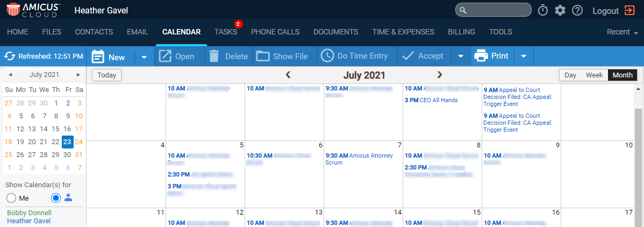The image size is (644, 227).
Task: Expand the New button dropdown arrow
Action: click(144, 56)
